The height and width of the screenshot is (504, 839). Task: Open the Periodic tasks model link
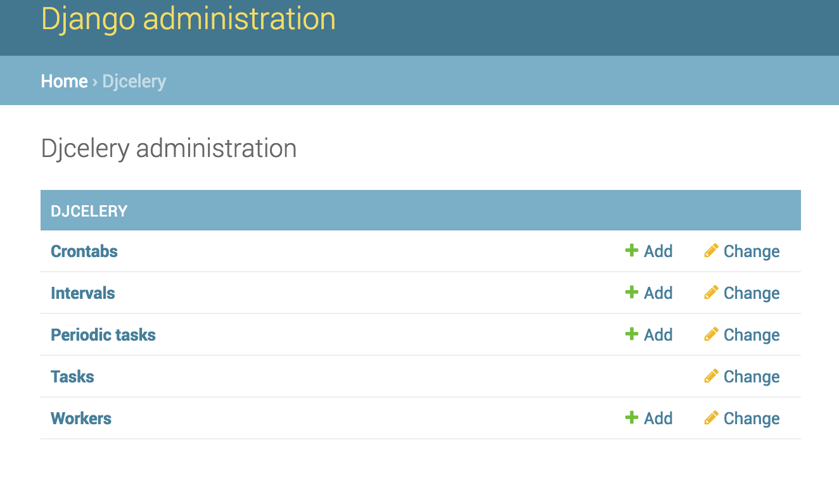click(x=103, y=335)
